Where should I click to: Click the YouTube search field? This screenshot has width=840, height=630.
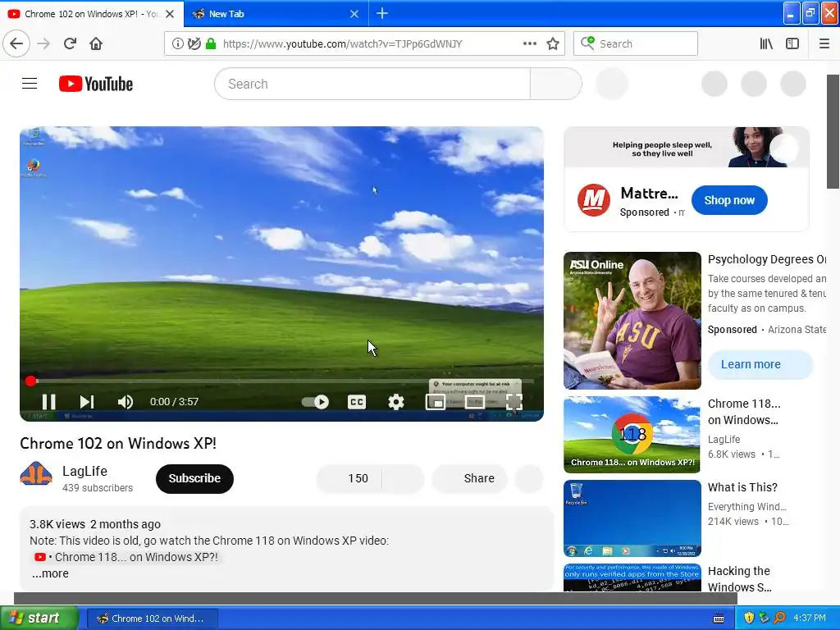(x=372, y=84)
